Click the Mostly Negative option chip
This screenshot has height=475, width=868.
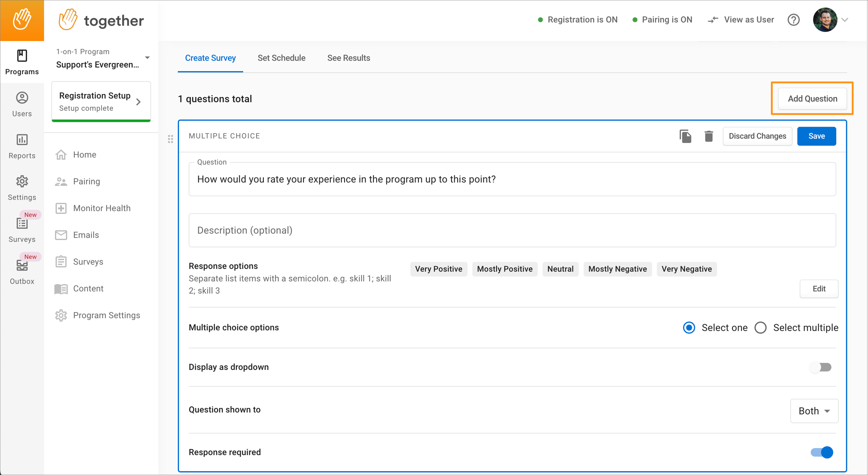(618, 269)
